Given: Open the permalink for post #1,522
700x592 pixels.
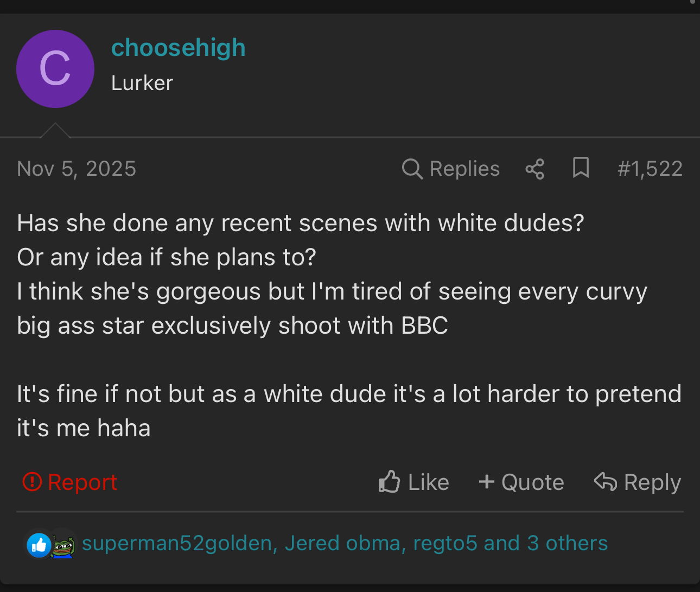Looking at the screenshot, I should pos(650,169).
